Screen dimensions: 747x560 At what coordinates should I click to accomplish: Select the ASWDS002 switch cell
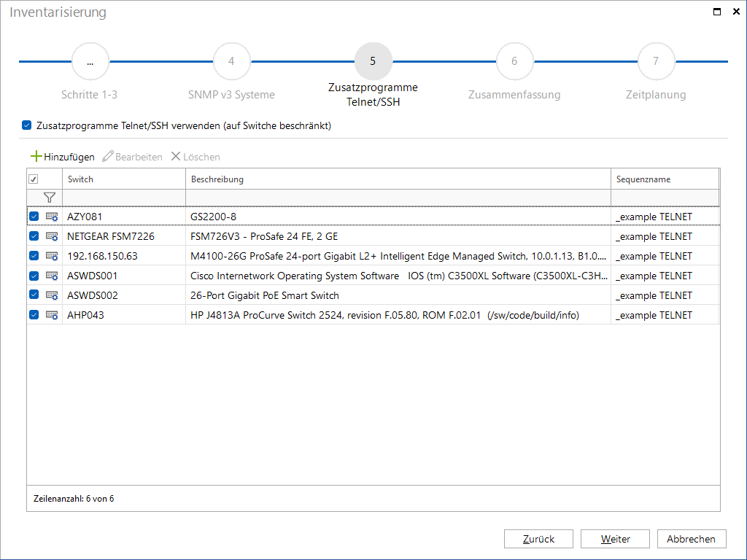click(x=124, y=295)
